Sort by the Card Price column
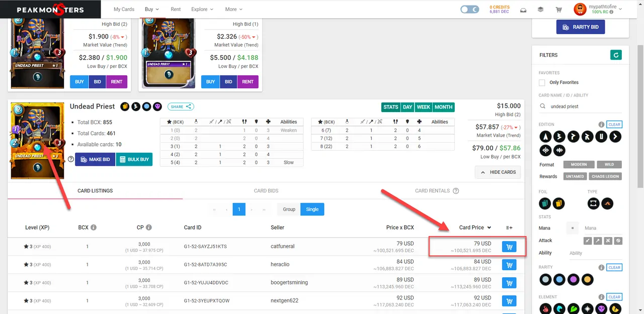The height and width of the screenshot is (314, 644). coord(475,228)
